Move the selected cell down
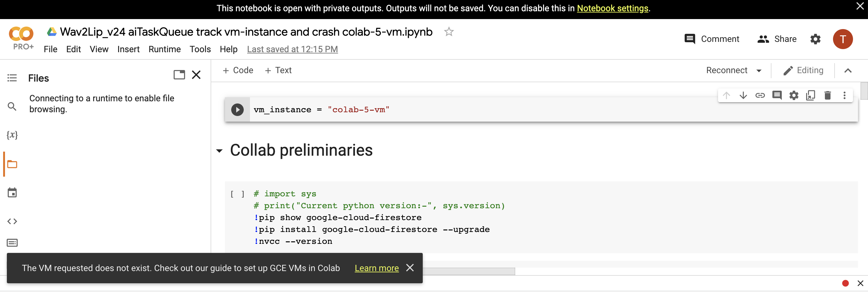This screenshot has width=868, height=292. [x=743, y=95]
